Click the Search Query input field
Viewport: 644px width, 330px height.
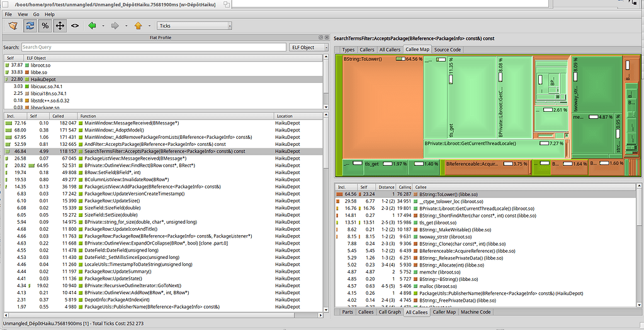coord(154,47)
